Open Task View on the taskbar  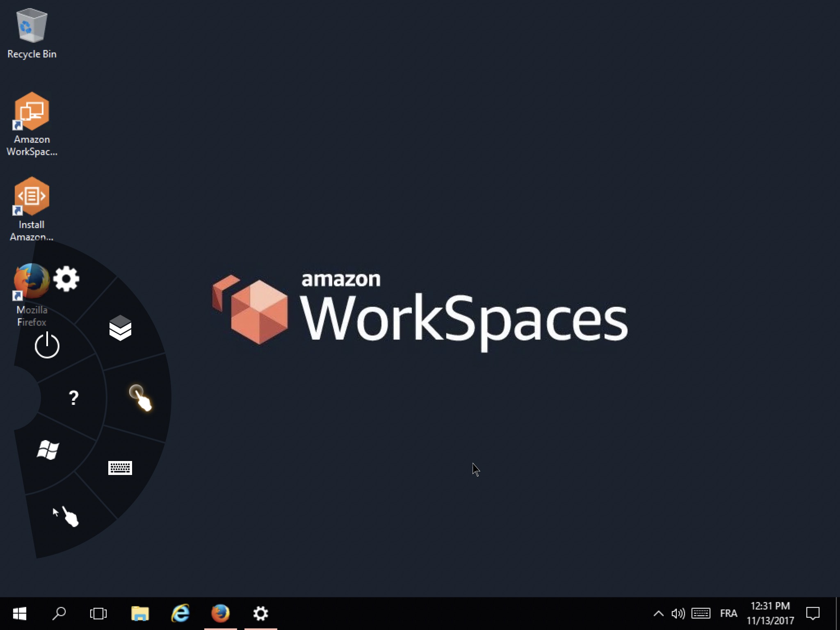coord(98,614)
